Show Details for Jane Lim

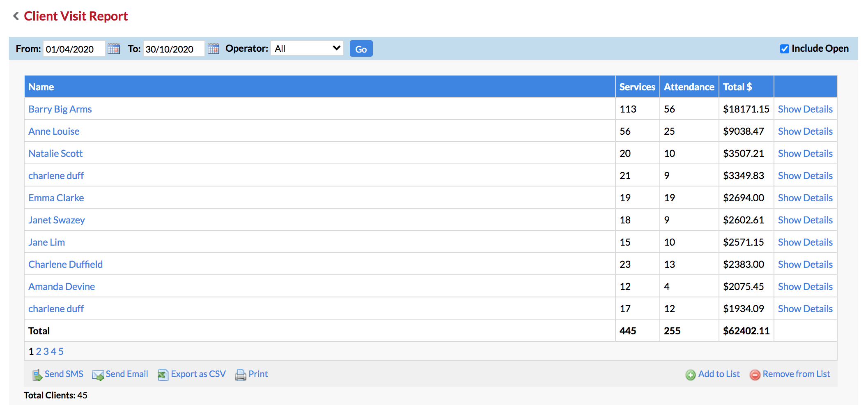pyautogui.click(x=805, y=242)
